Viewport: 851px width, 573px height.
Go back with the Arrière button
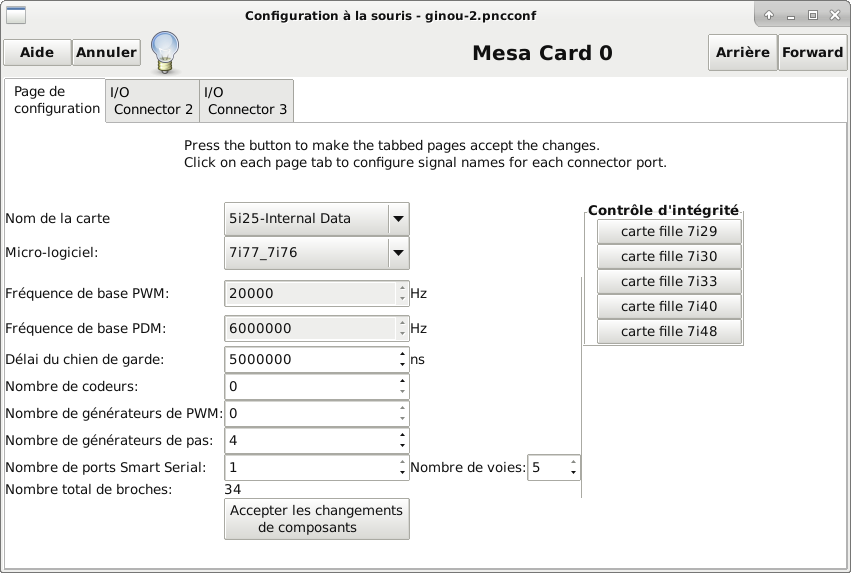tap(742, 53)
